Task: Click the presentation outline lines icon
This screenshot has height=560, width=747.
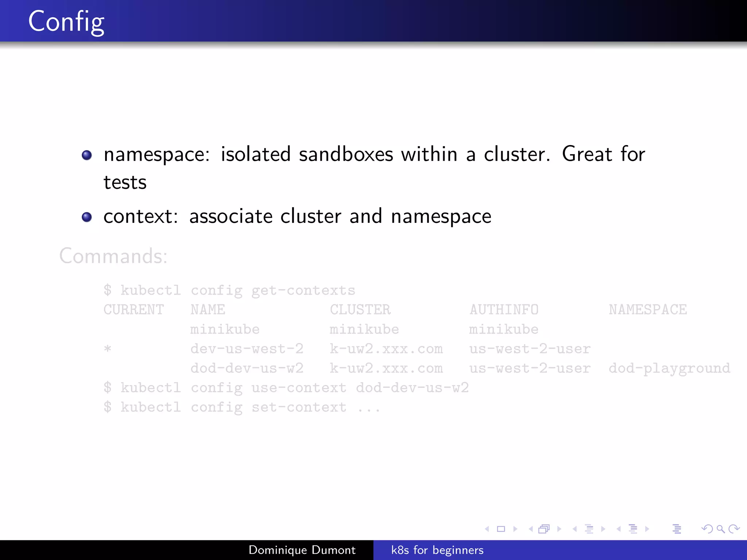Action: (677, 529)
